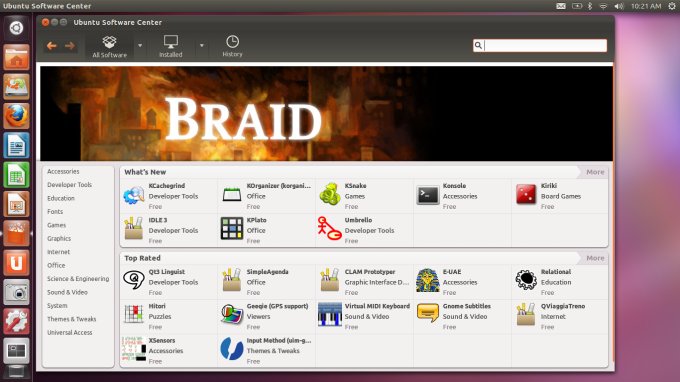Go forward with the right arrow
The height and width of the screenshot is (382, 680).
coord(70,46)
